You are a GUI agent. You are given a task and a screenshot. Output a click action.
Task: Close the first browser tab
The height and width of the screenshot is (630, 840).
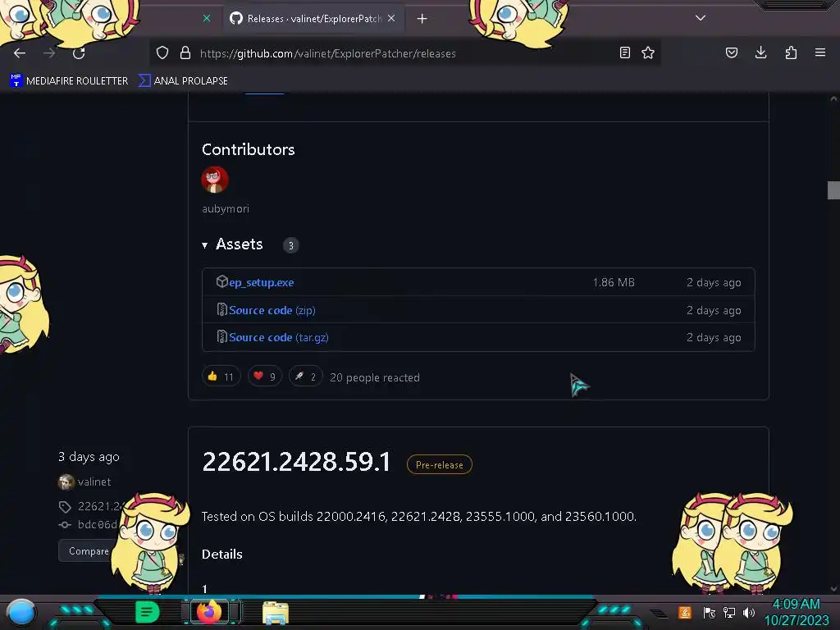click(207, 18)
